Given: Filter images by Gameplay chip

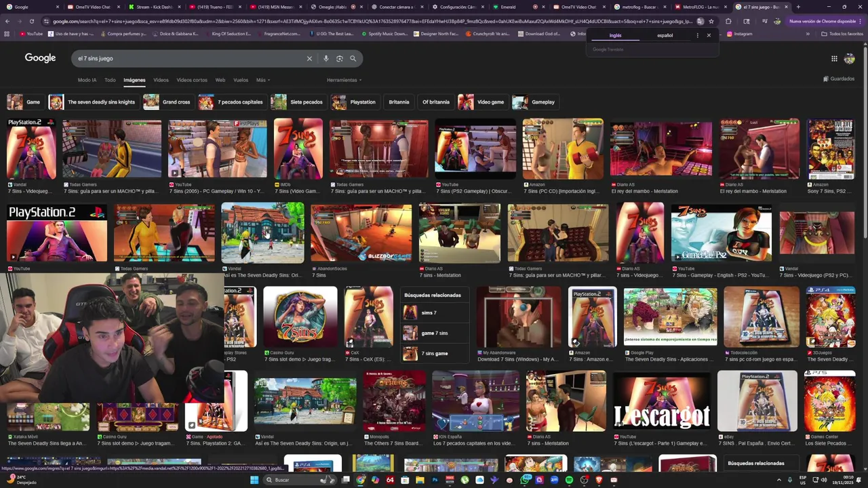Looking at the screenshot, I should 534,102.
